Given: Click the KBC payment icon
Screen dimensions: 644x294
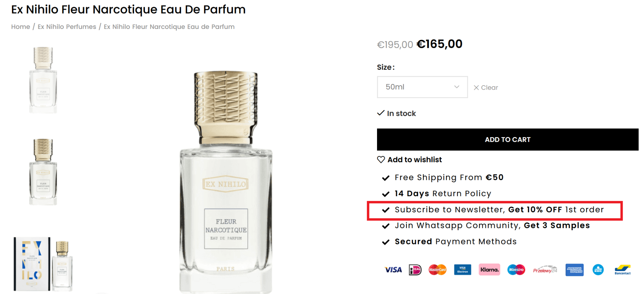Looking at the screenshot, I should click(598, 270).
